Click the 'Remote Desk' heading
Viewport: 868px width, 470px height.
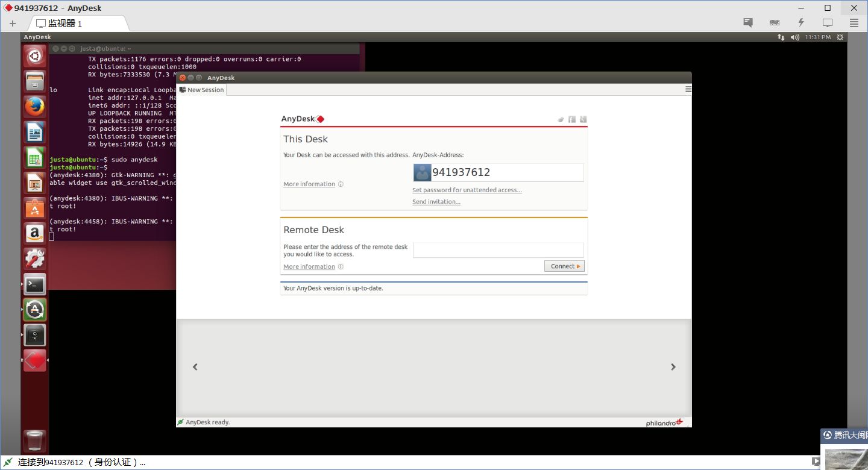314,230
